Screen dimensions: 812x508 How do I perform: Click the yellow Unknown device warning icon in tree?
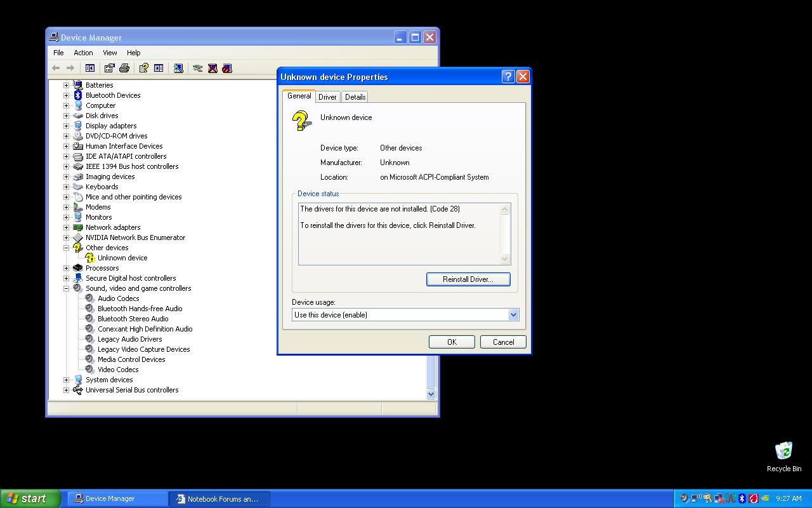(x=90, y=258)
